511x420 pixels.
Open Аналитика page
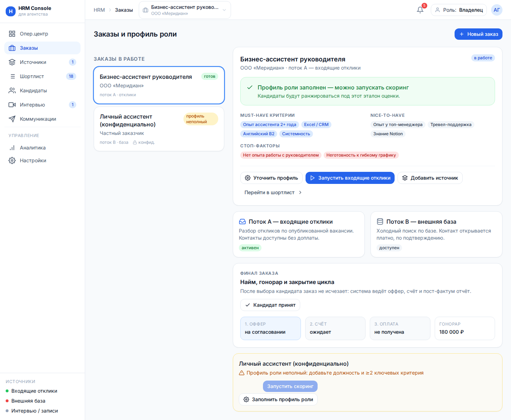(x=43, y=148)
